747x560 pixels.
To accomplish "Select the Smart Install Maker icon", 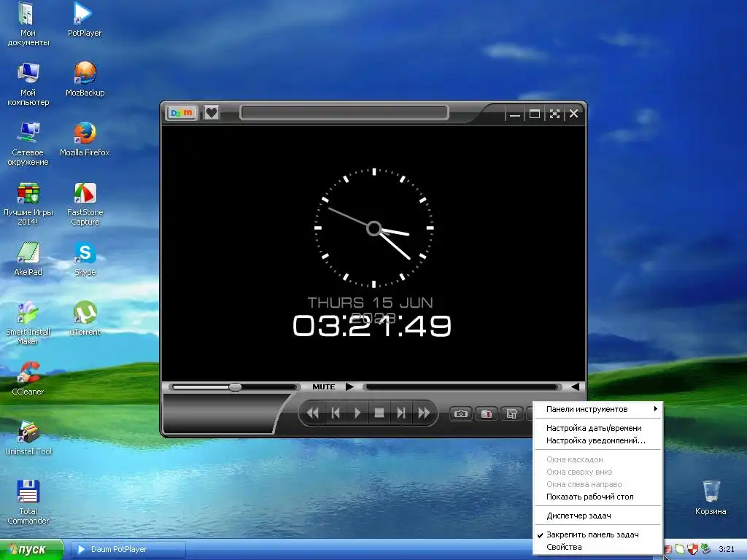I will 28,323.
